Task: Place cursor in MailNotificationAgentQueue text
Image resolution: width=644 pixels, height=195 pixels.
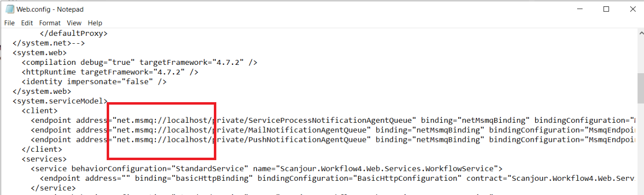Action: (x=324, y=130)
